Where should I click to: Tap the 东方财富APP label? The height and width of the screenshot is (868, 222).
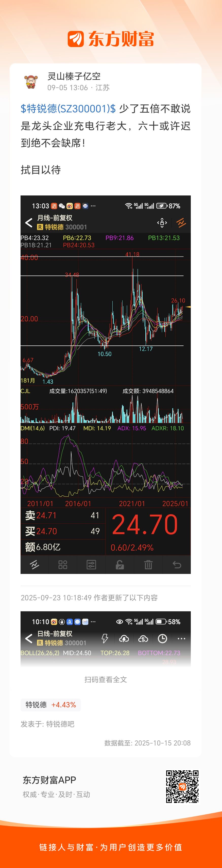pyautogui.click(x=49, y=780)
